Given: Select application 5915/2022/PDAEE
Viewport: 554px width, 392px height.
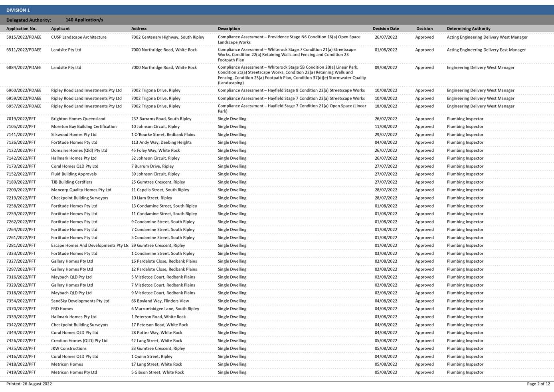Looking at the screenshot, I should 24,37.
